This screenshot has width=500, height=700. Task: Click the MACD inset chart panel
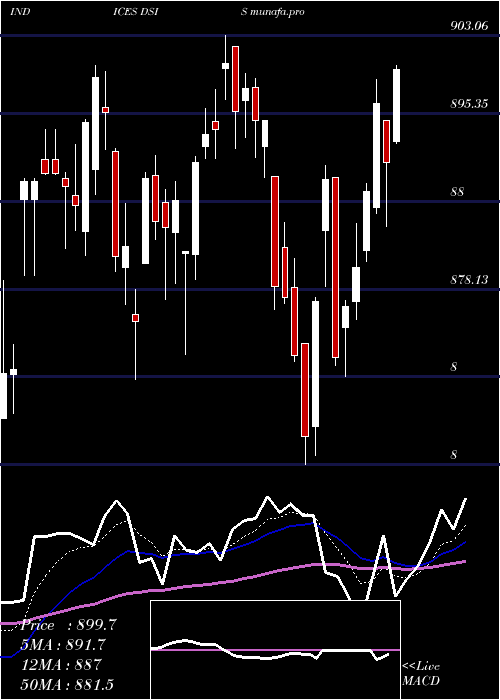pos(275,650)
